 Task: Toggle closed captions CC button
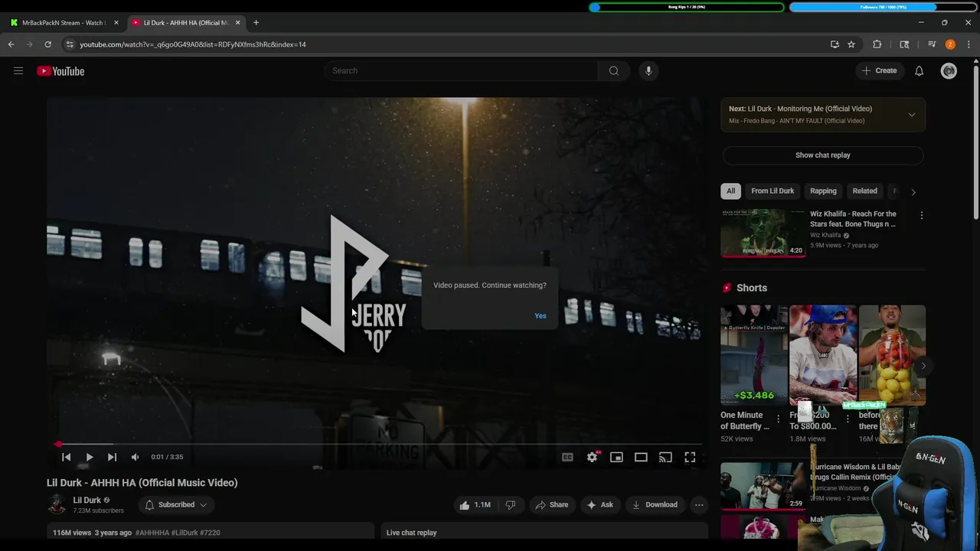click(567, 457)
